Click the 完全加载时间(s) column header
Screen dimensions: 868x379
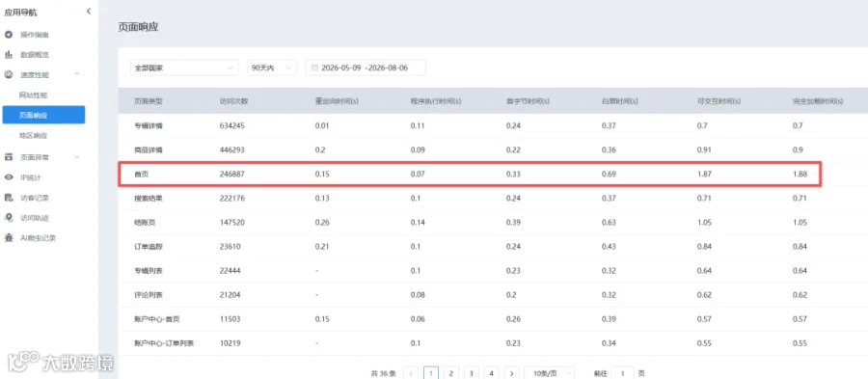(818, 101)
